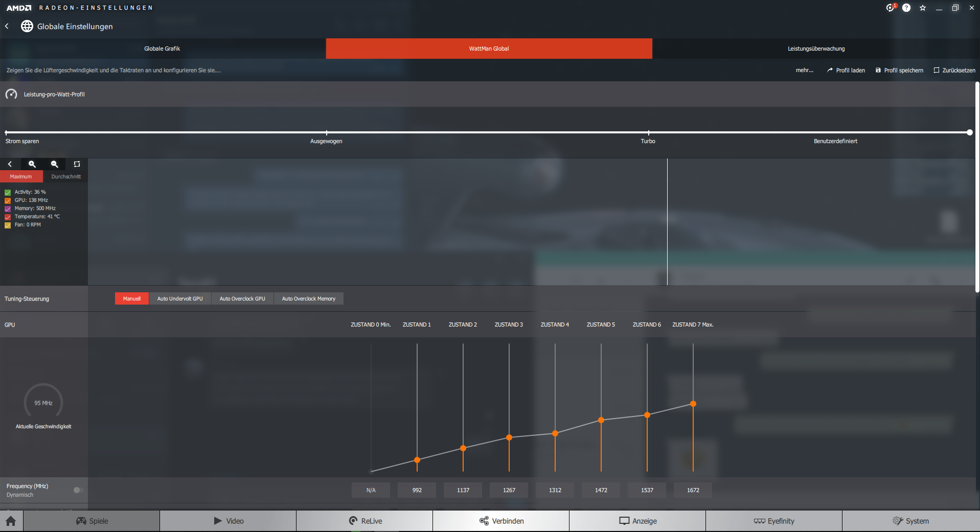Zoom in on the monitoring graph
980x532 pixels.
point(32,164)
